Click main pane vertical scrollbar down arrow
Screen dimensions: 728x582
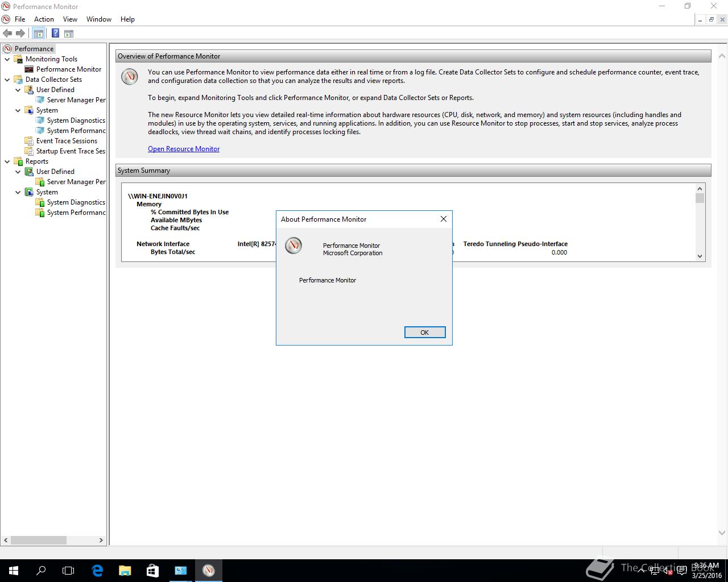[x=722, y=533]
